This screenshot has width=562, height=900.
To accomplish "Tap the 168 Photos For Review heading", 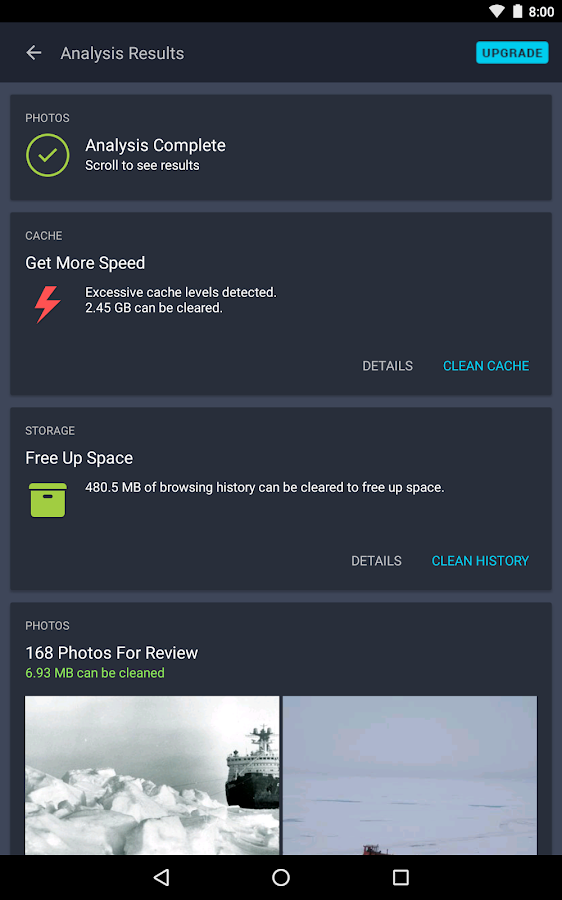I will click(111, 653).
